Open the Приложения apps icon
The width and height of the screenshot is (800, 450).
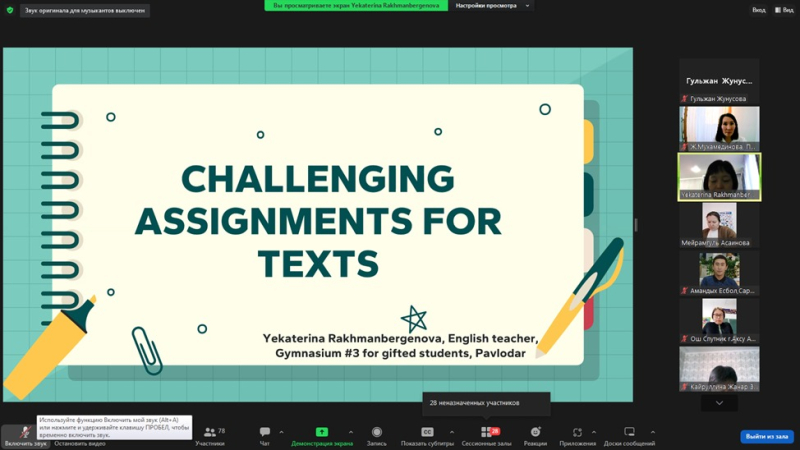point(577,435)
